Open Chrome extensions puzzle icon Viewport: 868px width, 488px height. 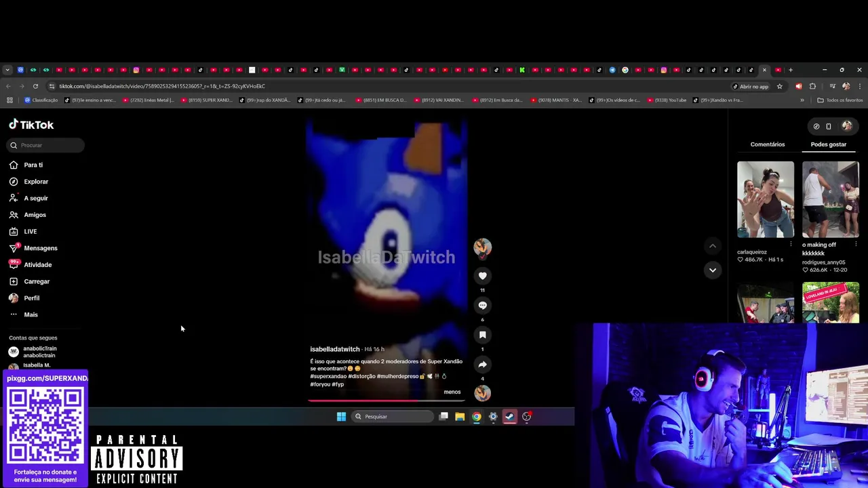pyautogui.click(x=812, y=86)
